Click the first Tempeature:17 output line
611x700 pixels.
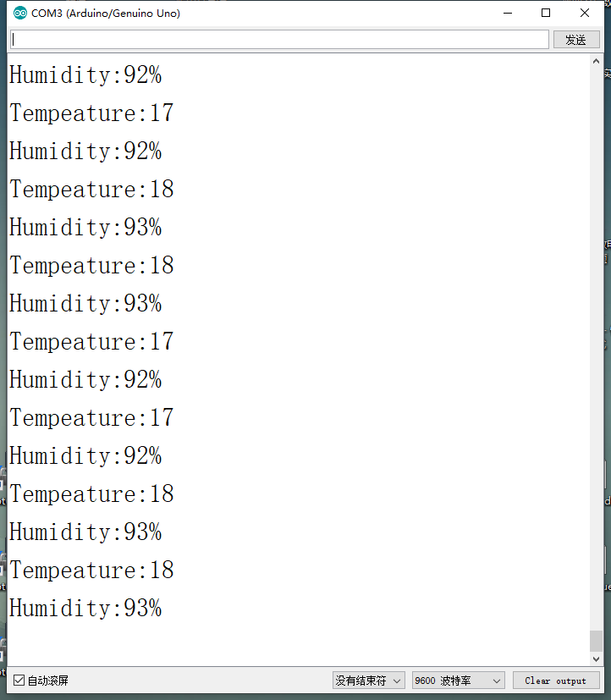click(91, 113)
